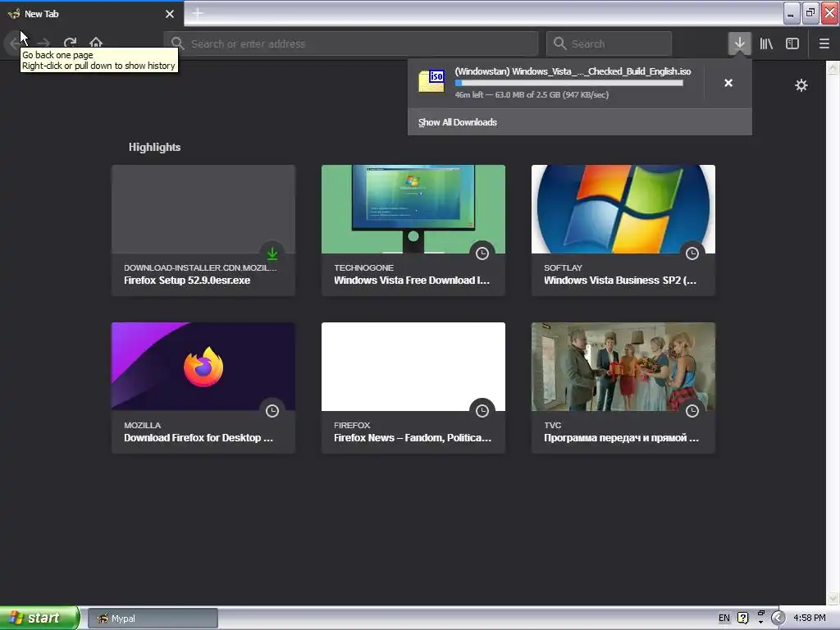The image size is (840, 630).
Task: Click the forward navigation arrow
Action: point(44,43)
